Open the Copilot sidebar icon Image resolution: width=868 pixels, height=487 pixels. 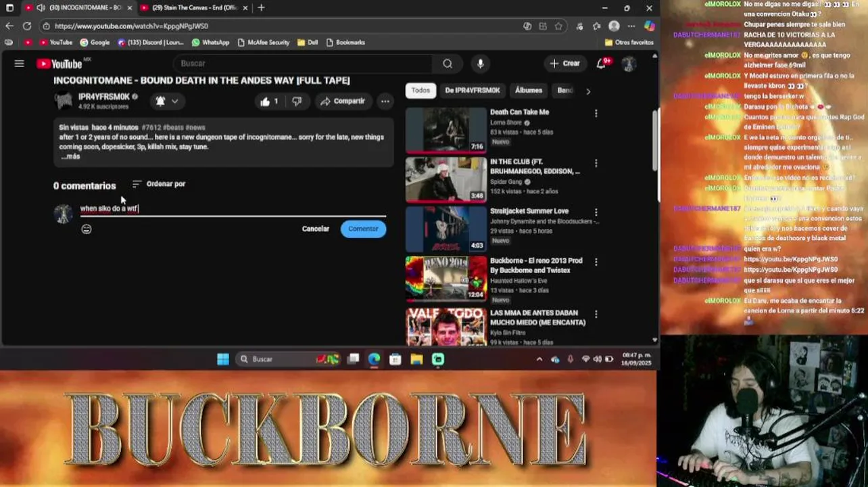tap(649, 26)
